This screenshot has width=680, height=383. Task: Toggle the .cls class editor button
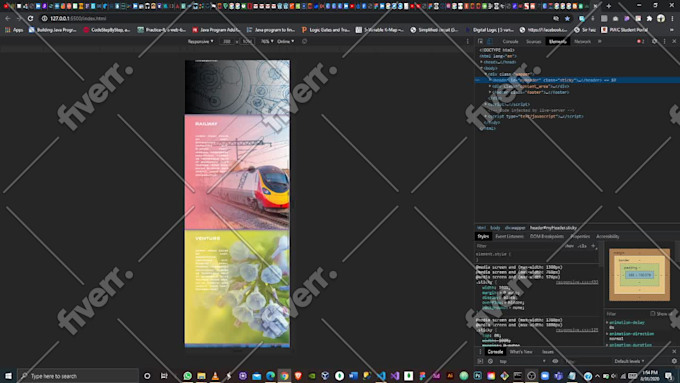pyautogui.click(x=582, y=246)
